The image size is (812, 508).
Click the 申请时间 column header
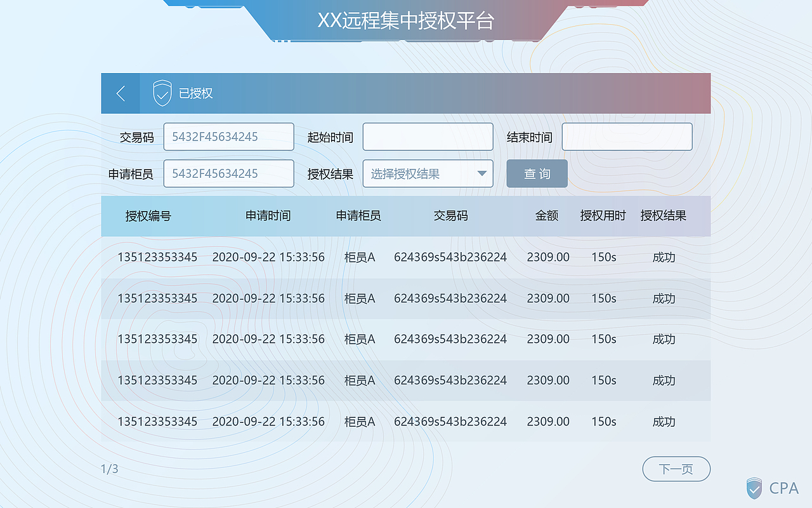(x=268, y=216)
